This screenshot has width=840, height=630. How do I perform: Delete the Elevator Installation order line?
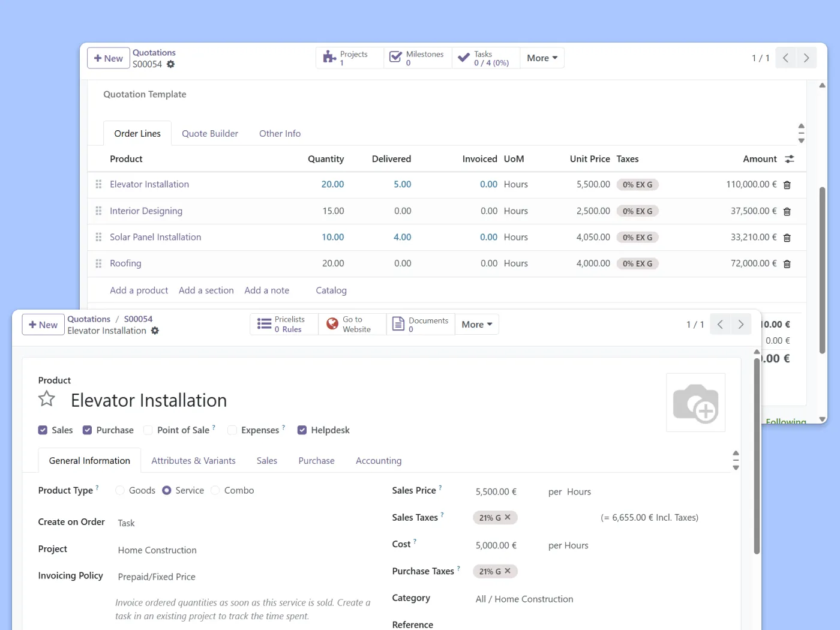tap(787, 185)
